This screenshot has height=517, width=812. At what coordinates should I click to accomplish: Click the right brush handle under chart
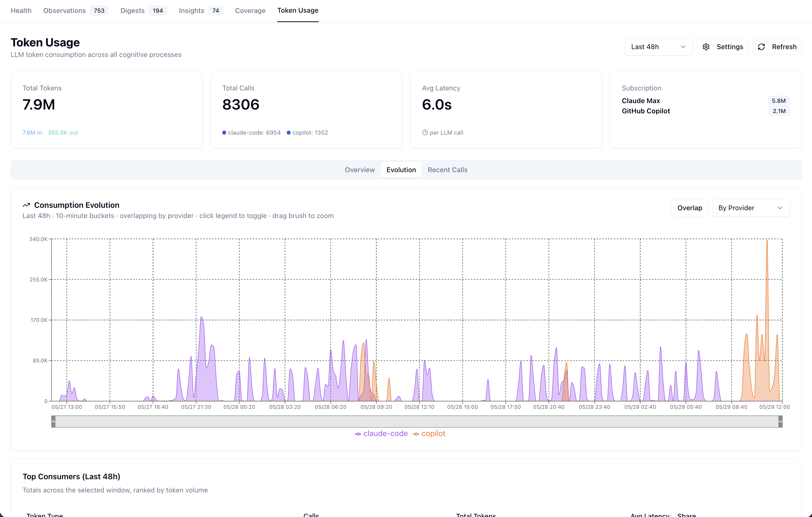point(780,421)
